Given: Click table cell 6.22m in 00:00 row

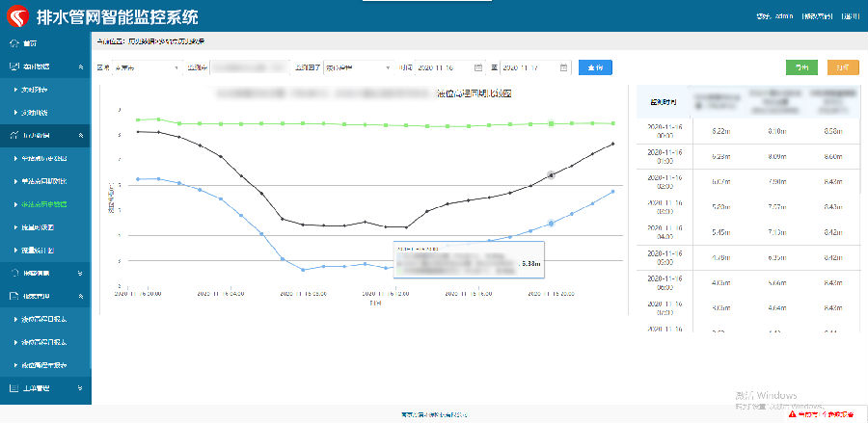Looking at the screenshot, I should 720,132.
